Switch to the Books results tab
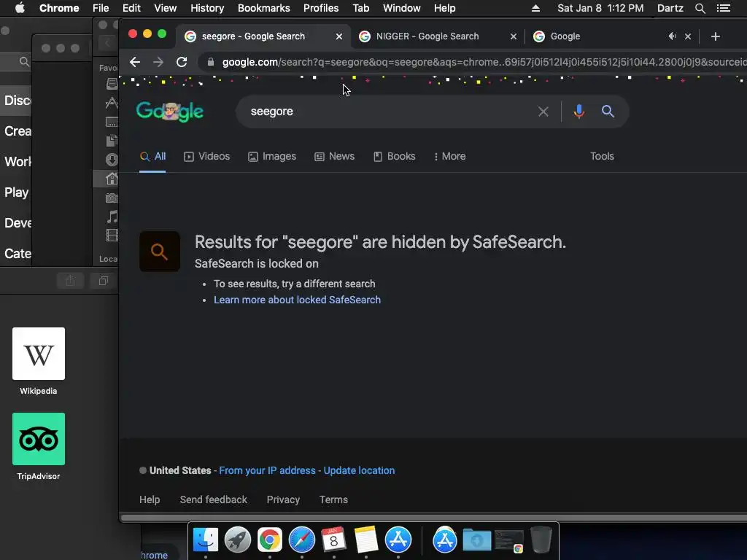 pos(394,156)
